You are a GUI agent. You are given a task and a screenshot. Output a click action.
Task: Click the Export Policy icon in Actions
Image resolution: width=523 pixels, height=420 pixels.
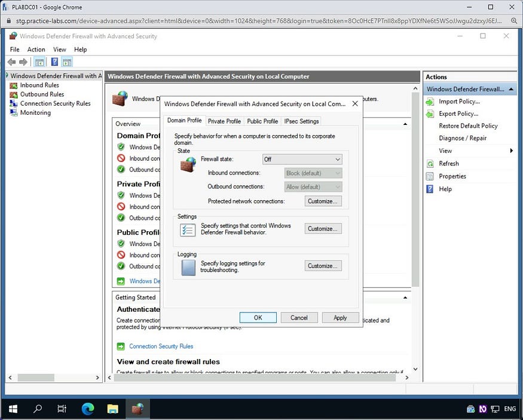coord(430,114)
